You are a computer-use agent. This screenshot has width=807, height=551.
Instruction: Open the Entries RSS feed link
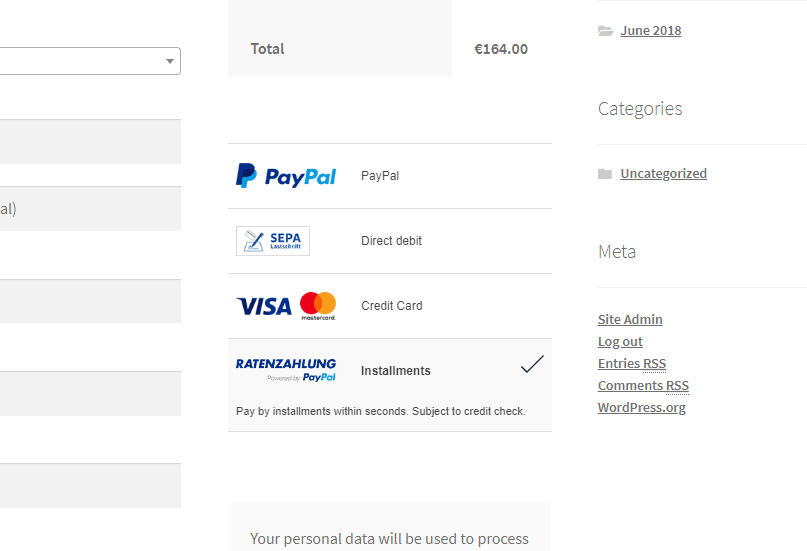point(632,364)
